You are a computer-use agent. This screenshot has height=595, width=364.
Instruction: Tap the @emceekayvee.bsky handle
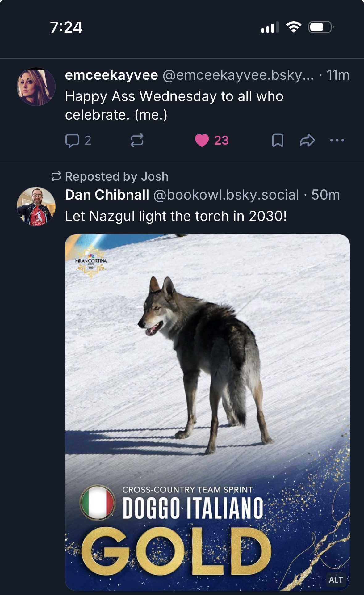[238, 75]
